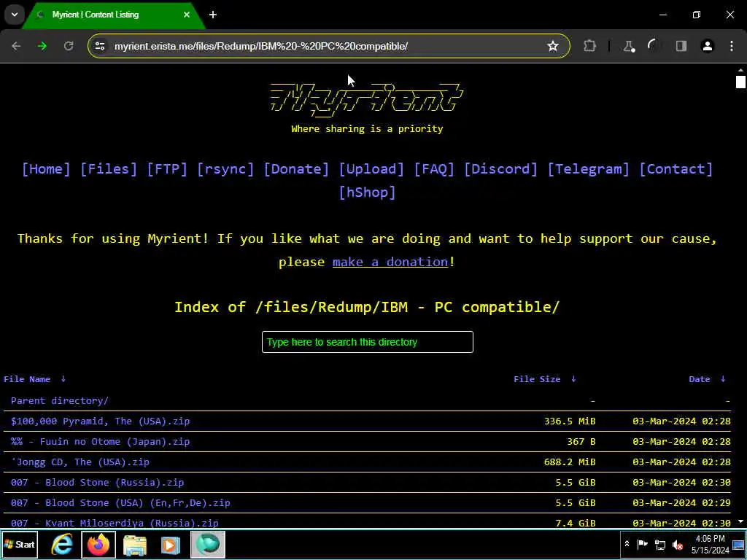Sort by File Size column header

(537, 379)
